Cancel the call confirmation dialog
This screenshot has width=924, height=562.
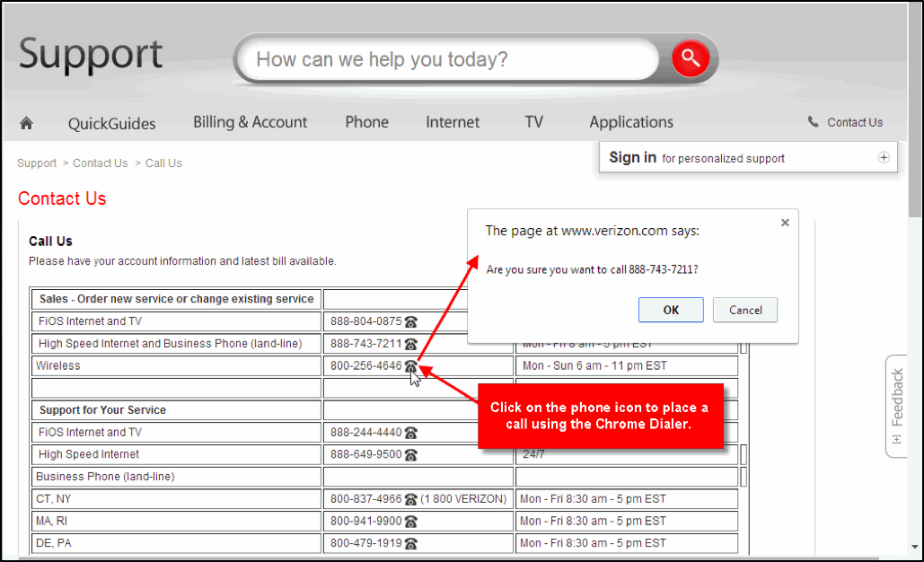coord(745,310)
